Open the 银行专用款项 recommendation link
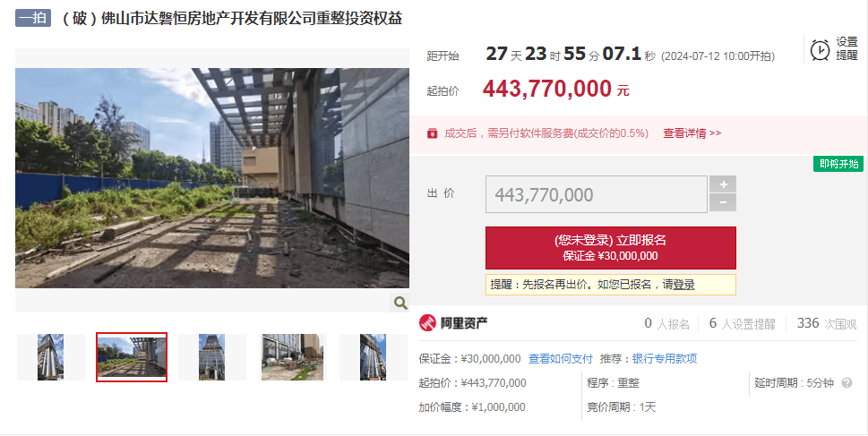This screenshot has width=868, height=436. [665, 358]
